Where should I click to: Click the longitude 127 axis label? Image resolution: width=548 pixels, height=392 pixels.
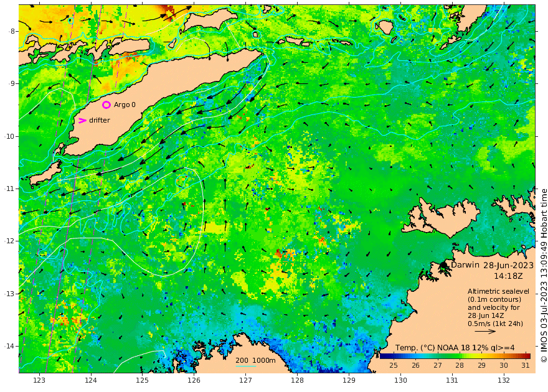tap(246, 380)
